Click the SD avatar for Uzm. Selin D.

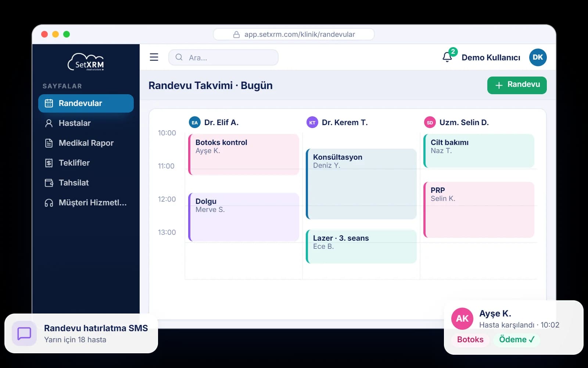430,123
